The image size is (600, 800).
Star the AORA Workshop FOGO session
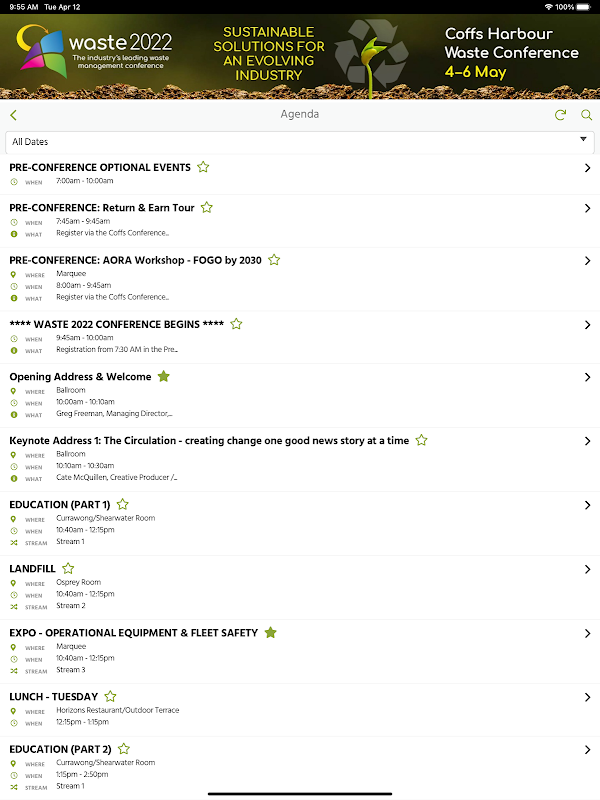[x=274, y=260]
